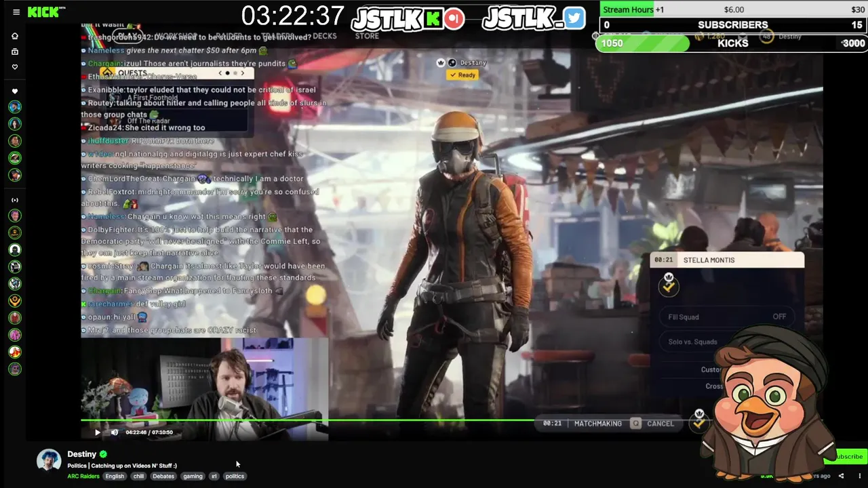Click the stream title 'Politics | Catching up on Videos'
This screenshot has width=868, height=488.
122,466
